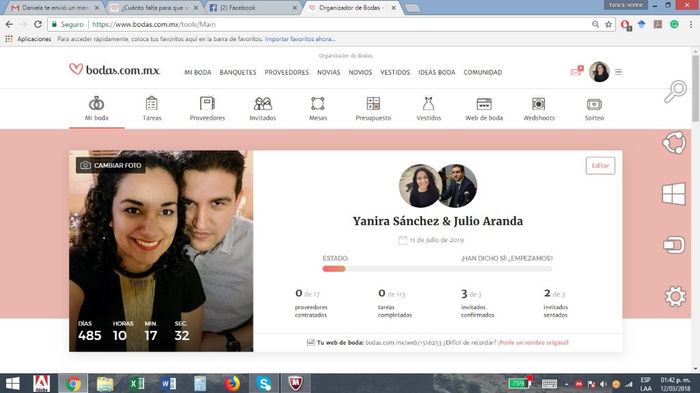
Task: Open McAfee from the taskbar
Action: 295,384
